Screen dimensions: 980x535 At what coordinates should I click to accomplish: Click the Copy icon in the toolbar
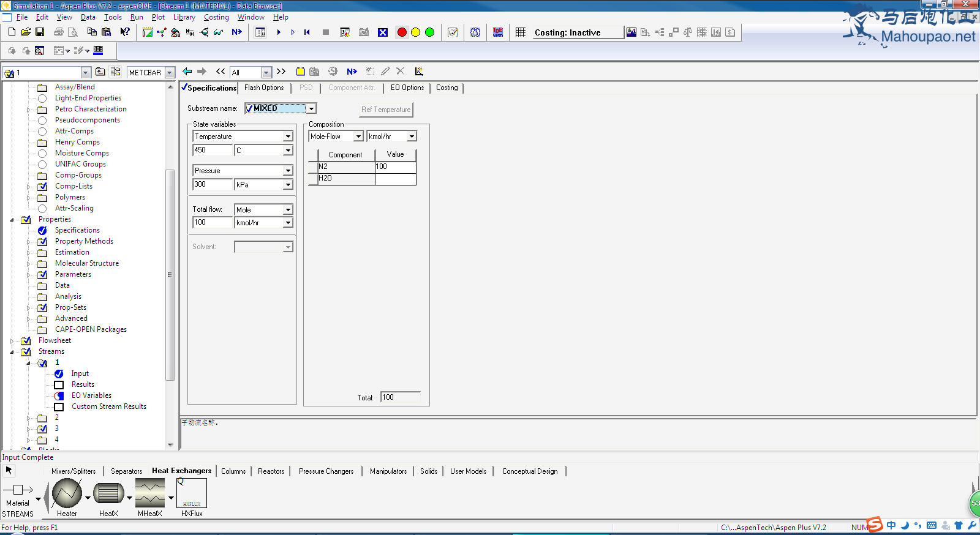pos(92,32)
